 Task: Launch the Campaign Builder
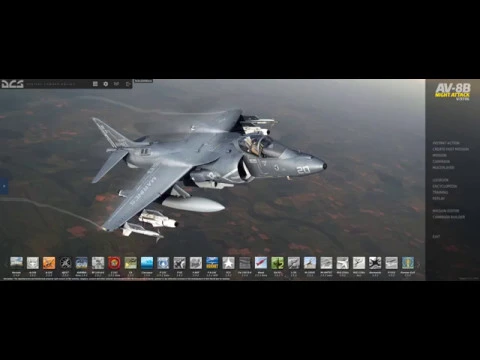click(449, 217)
